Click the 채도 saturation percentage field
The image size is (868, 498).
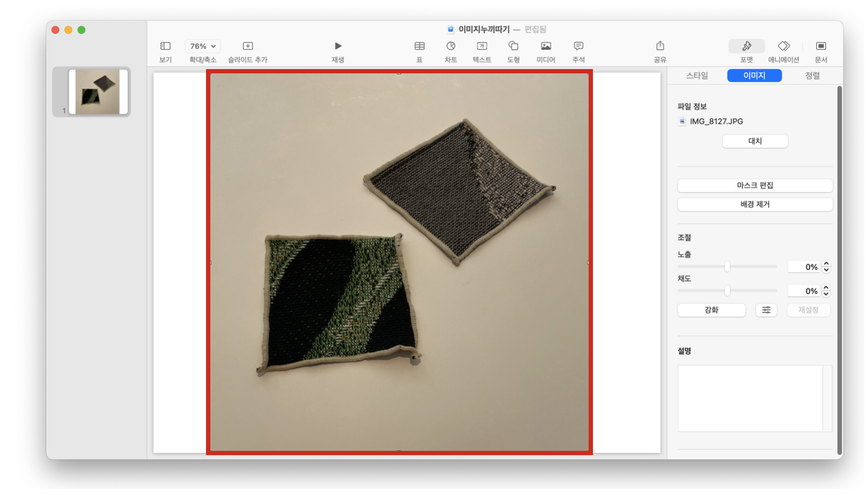coord(804,291)
